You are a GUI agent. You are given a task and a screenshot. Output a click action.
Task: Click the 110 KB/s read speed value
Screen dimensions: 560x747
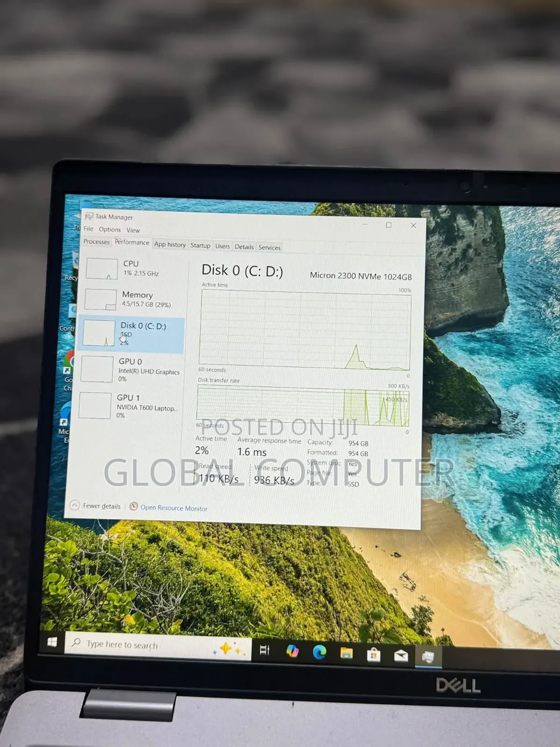pyautogui.click(x=218, y=479)
